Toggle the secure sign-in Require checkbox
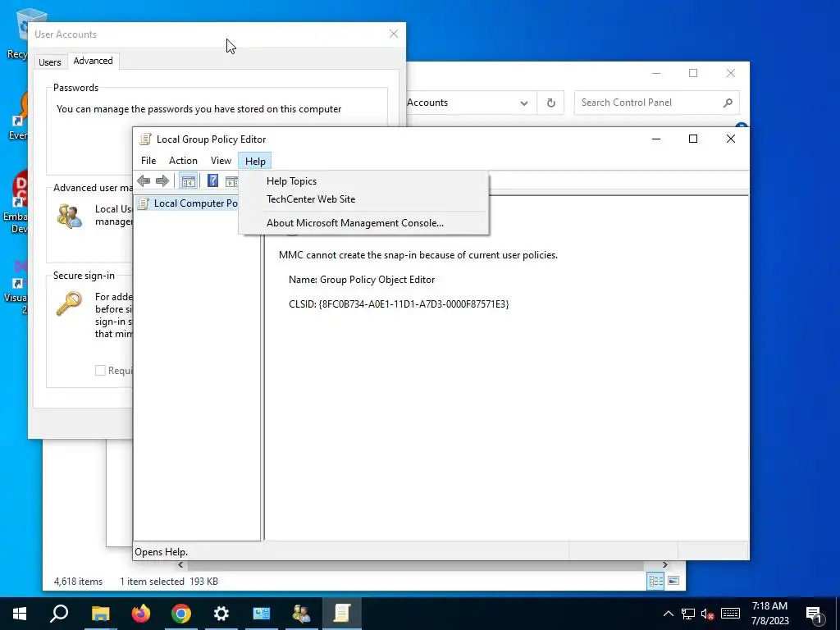840x630 pixels. pyautogui.click(x=100, y=370)
